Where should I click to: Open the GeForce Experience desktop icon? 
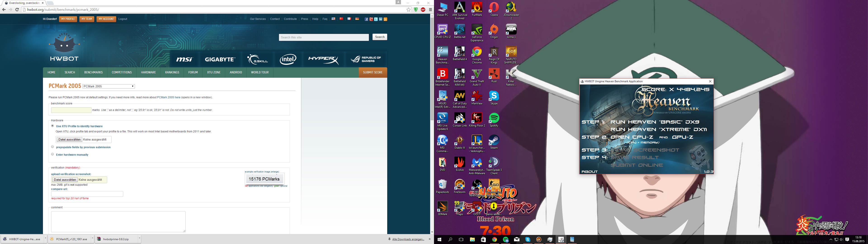point(477,33)
